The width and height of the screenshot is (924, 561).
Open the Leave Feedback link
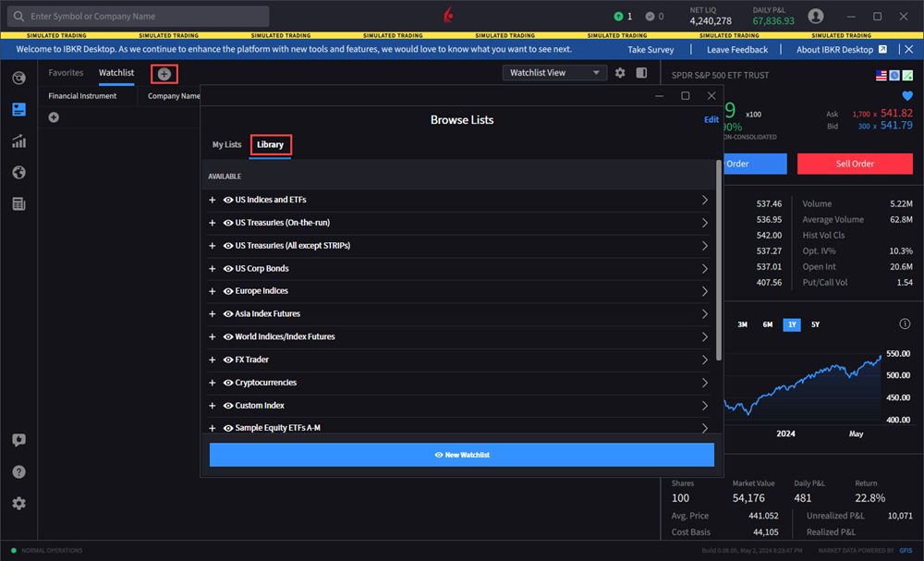pyautogui.click(x=737, y=50)
